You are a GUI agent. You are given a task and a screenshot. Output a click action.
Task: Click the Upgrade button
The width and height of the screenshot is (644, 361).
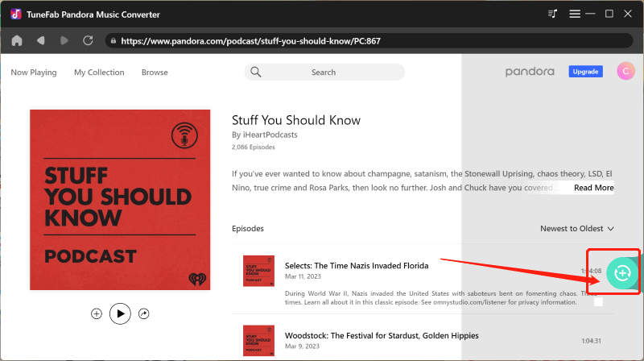586,72
